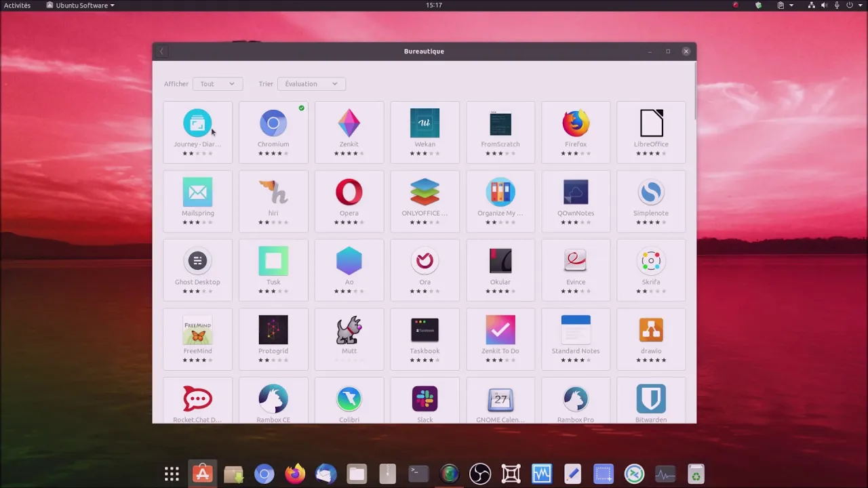This screenshot has height=488, width=868.
Task: Select the Zenkit app icon
Action: point(349,123)
